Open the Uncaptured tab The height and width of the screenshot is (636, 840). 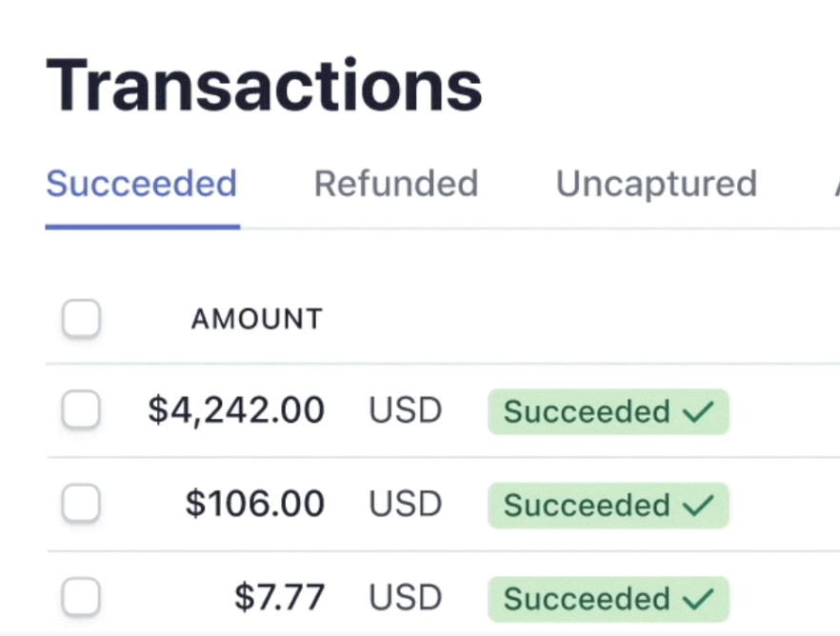655,184
